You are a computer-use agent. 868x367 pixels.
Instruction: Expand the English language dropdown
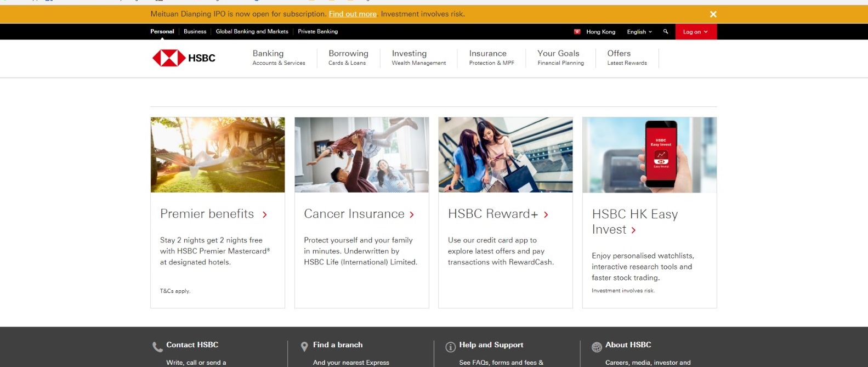coord(639,32)
